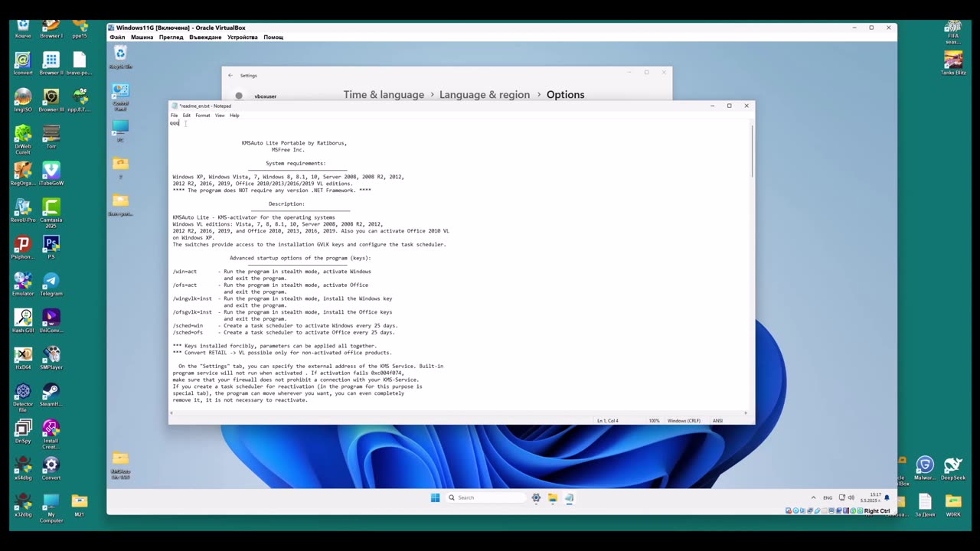Open Settings gear on guest taskbar
Screen dimensions: 980x551
pyautogui.click(x=536, y=497)
